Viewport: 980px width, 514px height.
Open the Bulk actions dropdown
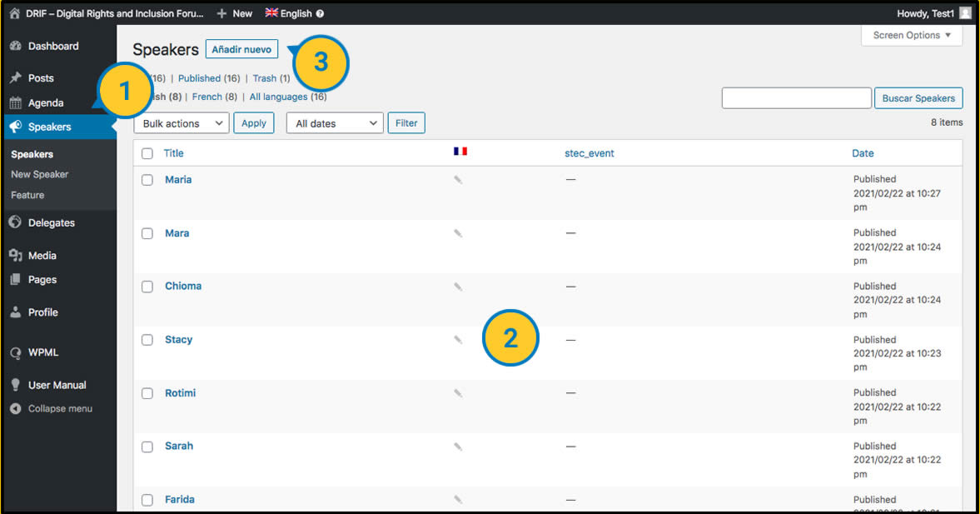click(x=181, y=123)
